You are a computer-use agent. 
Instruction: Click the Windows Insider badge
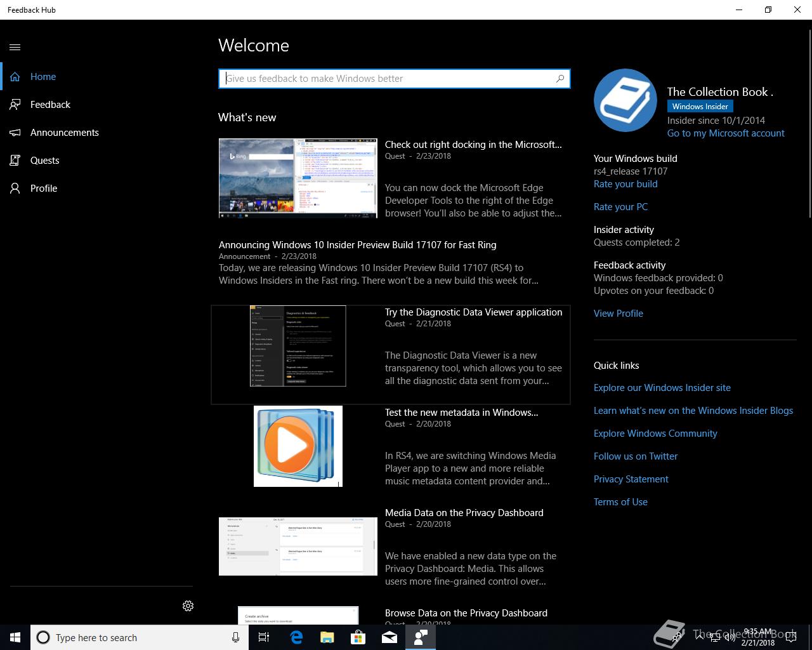click(700, 107)
